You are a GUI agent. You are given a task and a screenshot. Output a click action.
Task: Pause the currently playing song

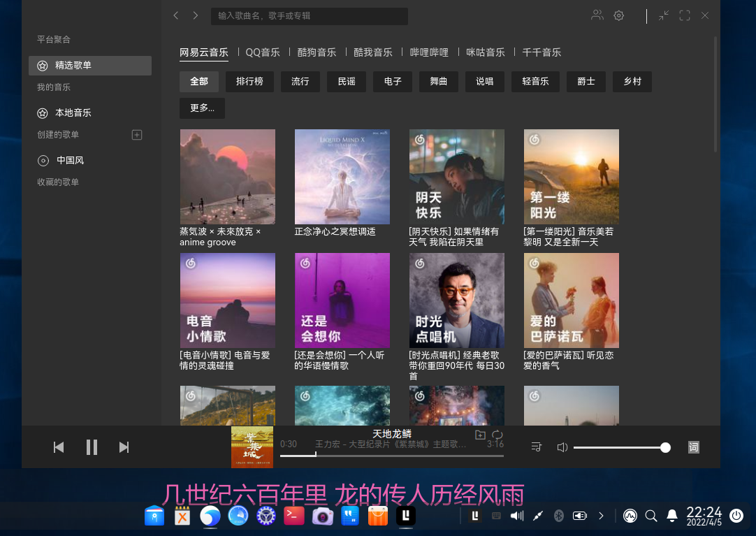pos(92,447)
